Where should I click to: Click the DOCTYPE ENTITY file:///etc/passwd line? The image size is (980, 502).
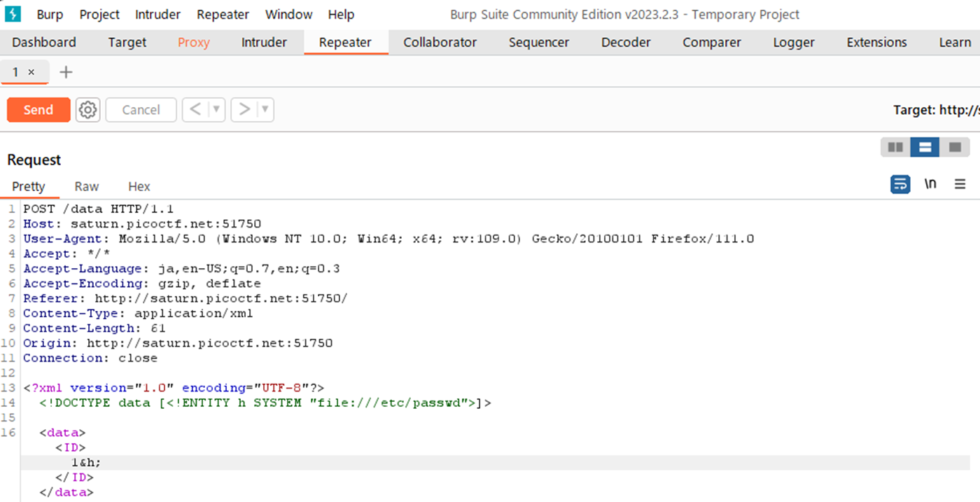[265, 403]
